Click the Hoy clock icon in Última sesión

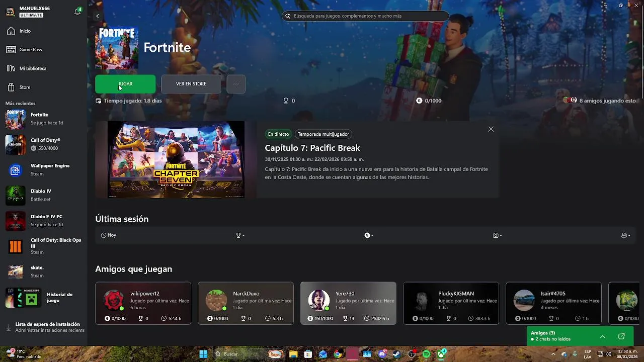point(104,235)
